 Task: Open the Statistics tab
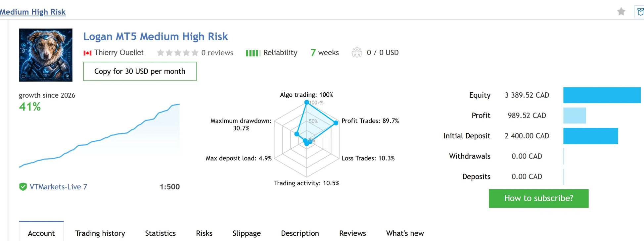(x=161, y=233)
